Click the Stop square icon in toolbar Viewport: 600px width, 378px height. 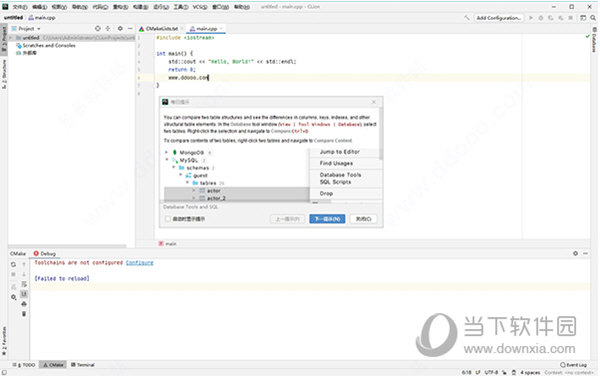pos(571,18)
